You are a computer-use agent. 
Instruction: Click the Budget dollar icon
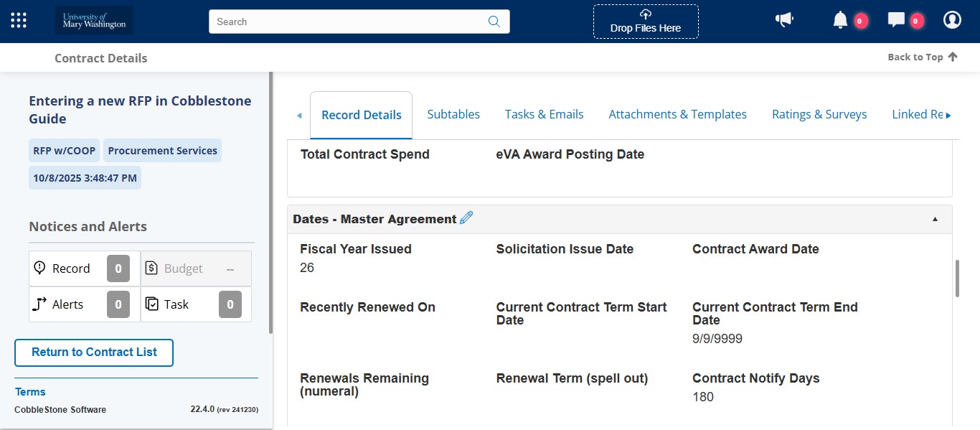152,268
